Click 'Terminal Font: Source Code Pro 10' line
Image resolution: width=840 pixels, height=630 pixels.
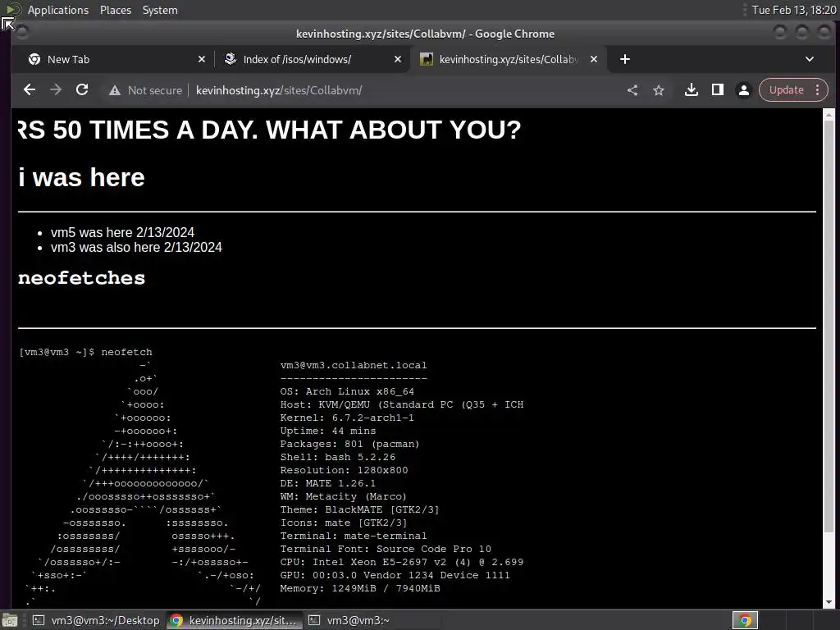click(x=386, y=549)
